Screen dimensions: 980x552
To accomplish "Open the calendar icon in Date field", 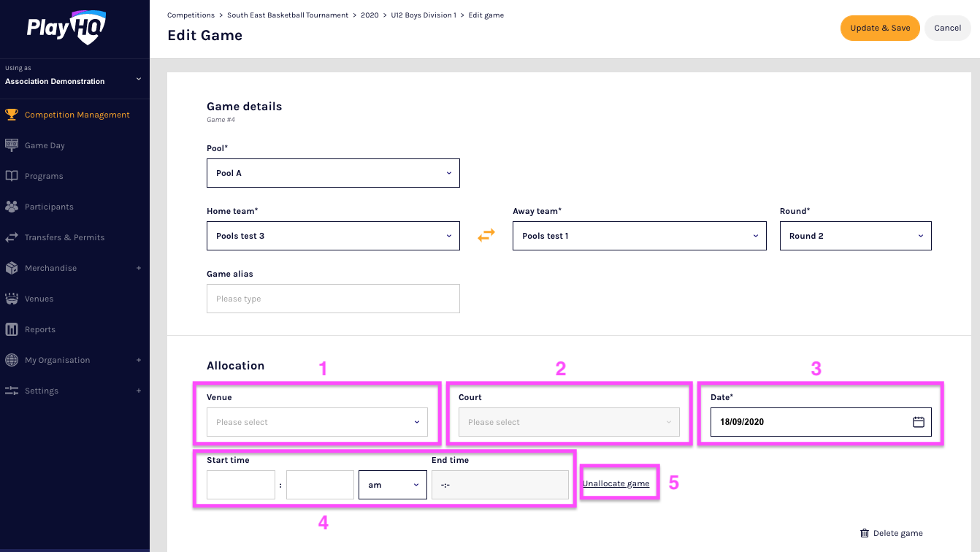I will point(919,422).
